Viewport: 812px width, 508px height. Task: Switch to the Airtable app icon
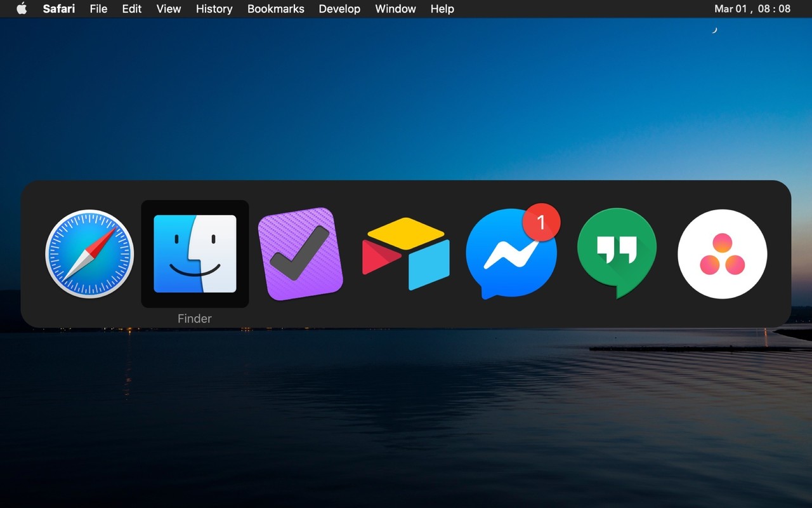tap(406, 254)
